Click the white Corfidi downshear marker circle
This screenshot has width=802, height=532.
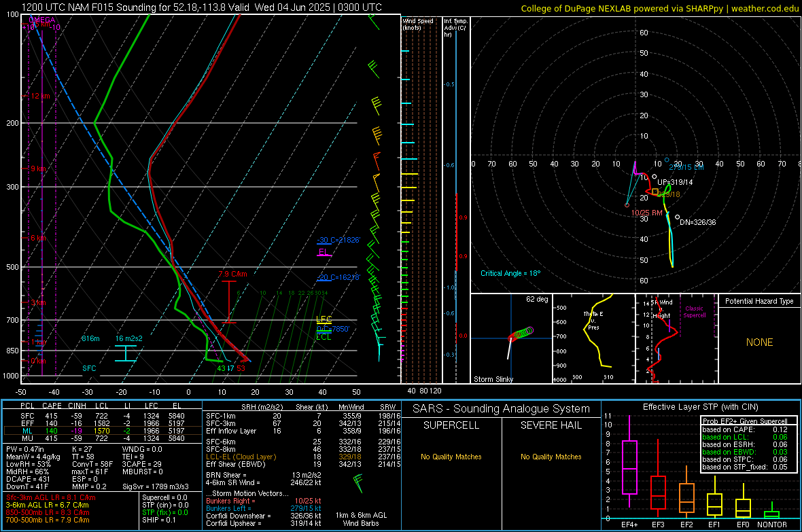[x=677, y=217]
